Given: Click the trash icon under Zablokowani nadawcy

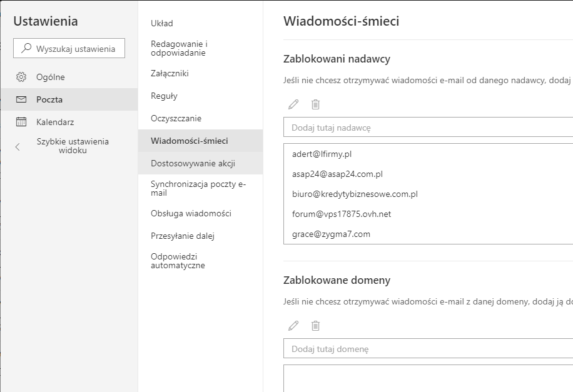Looking at the screenshot, I should tap(316, 104).
